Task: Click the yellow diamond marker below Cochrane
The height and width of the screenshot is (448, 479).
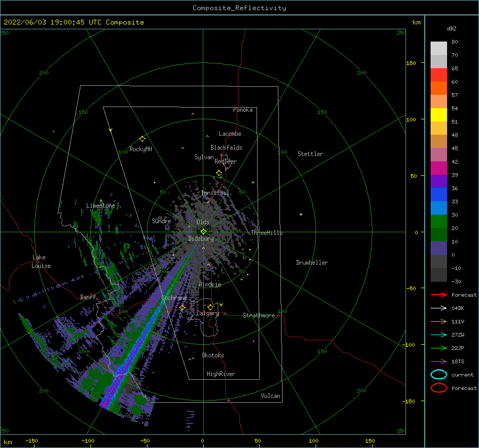Action: 183,308
